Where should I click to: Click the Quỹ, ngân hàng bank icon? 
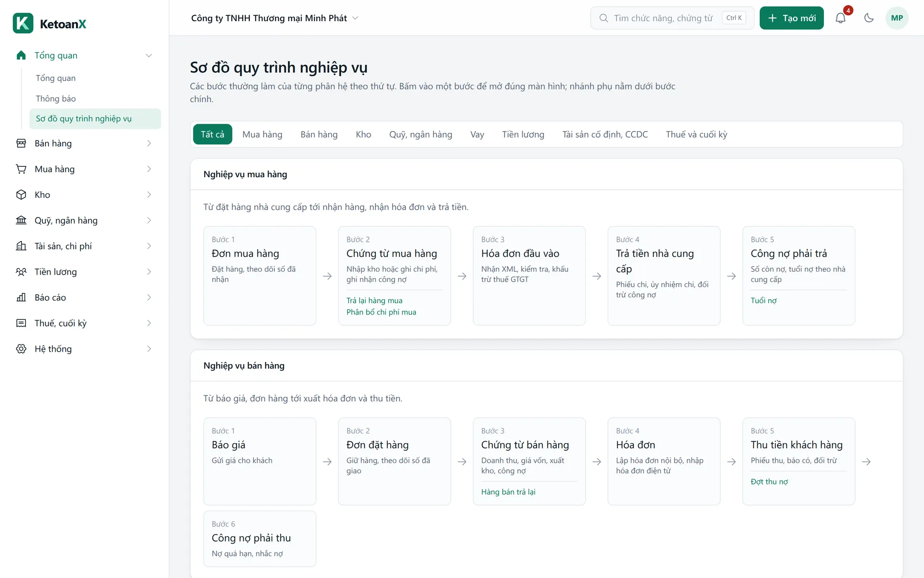click(21, 220)
